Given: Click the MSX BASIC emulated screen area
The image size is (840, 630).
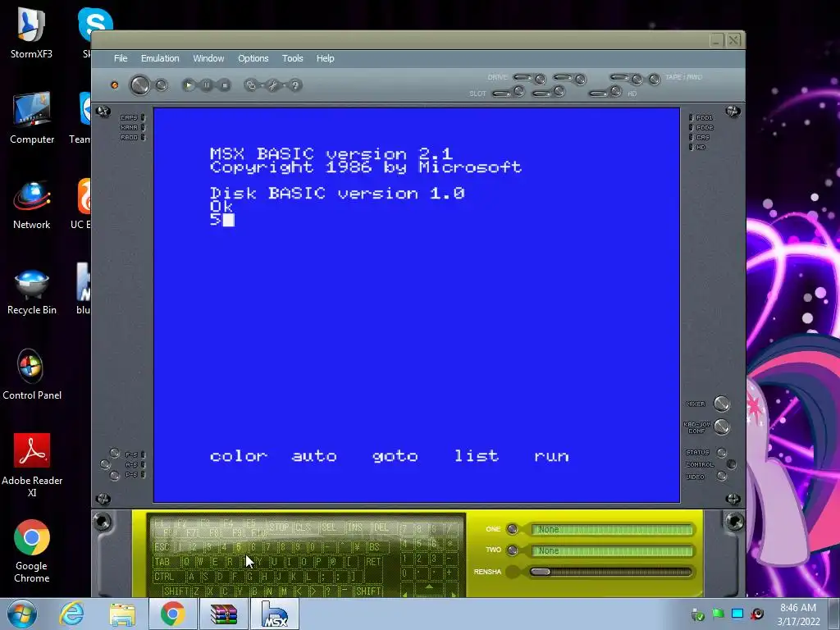Looking at the screenshot, I should (417, 305).
